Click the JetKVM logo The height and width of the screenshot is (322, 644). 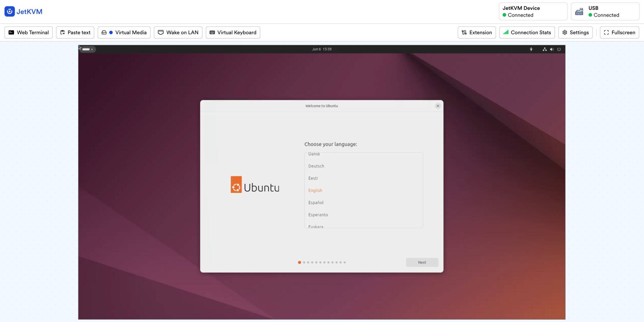pyautogui.click(x=23, y=12)
